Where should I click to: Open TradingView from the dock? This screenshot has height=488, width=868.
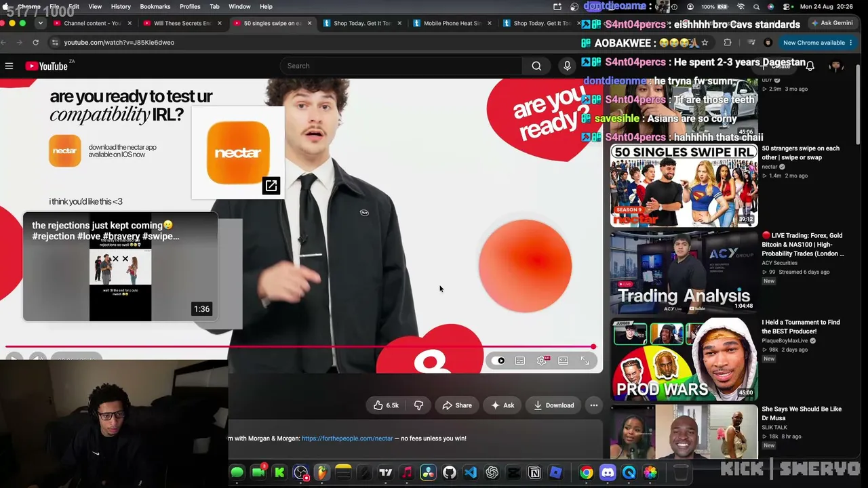click(x=386, y=472)
